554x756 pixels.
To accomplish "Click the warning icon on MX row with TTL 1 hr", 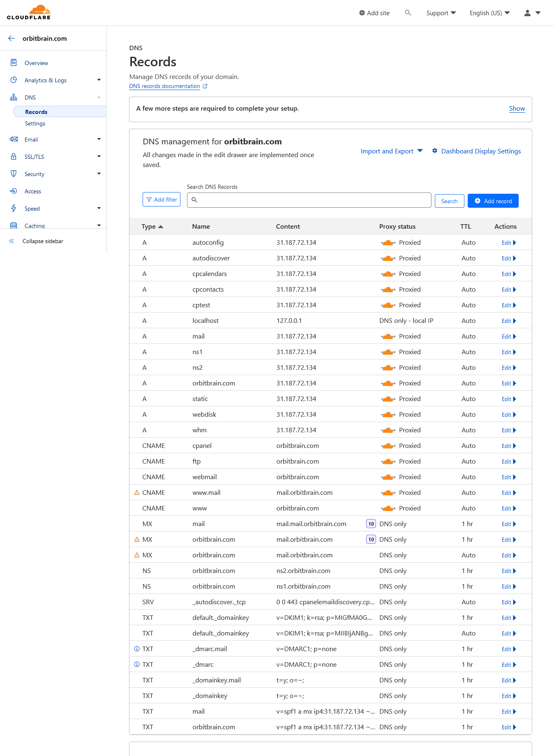I will point(137,539).
